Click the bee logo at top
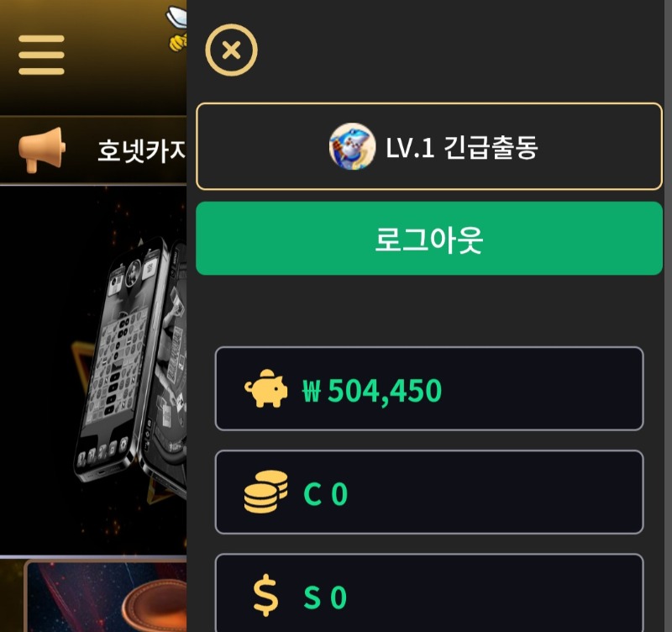672x632 pixels. point(176,29)
